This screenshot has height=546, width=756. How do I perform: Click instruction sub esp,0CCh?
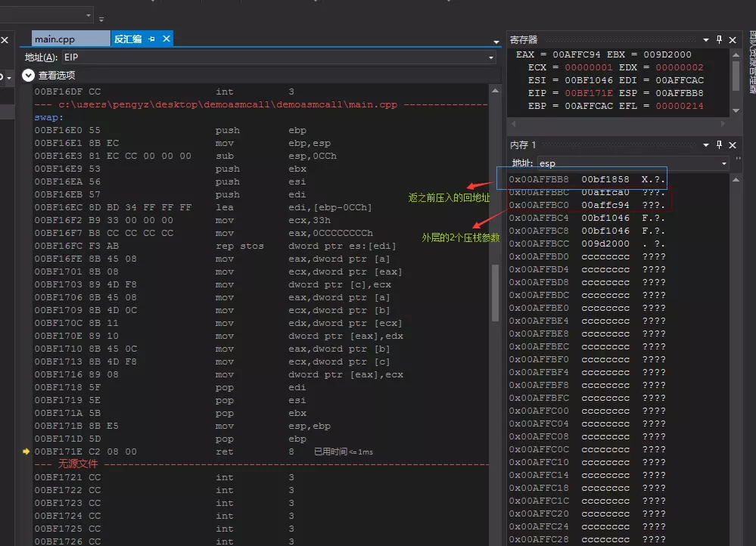pyautogui.click(x=185, y=156)
